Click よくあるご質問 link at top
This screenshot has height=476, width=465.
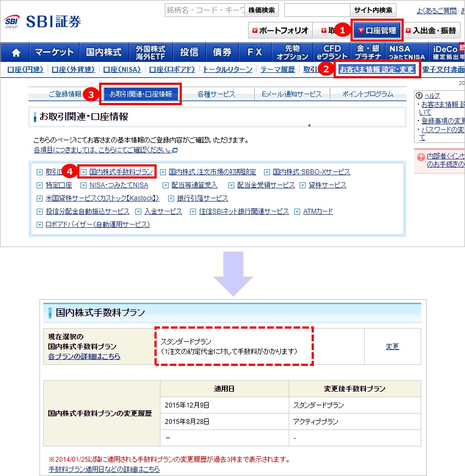437,11
